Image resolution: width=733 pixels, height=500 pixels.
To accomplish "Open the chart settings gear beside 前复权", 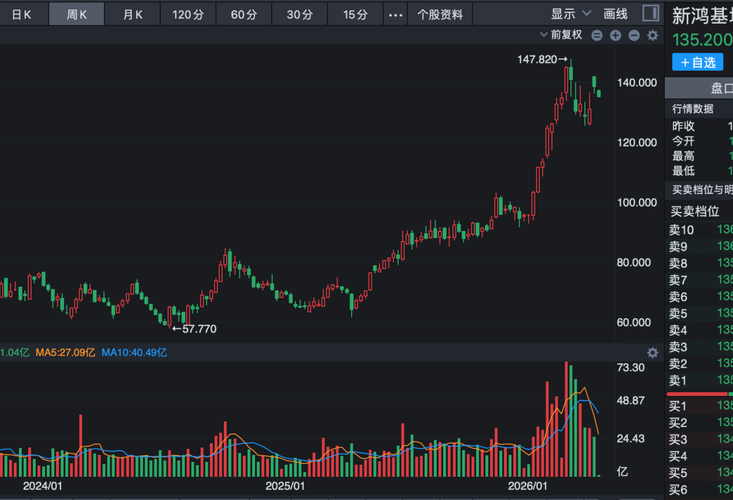I will tap(653, 35).
